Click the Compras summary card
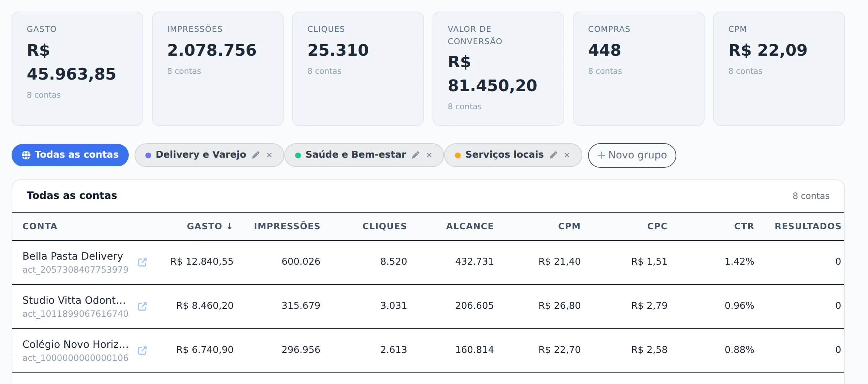Image resolution: width=868 pixels, height=384 pixels. [639, 69]
